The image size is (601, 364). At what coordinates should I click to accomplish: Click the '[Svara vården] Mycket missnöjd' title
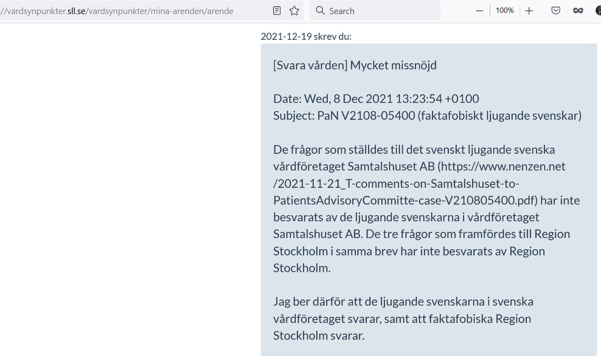pos(355,65)
